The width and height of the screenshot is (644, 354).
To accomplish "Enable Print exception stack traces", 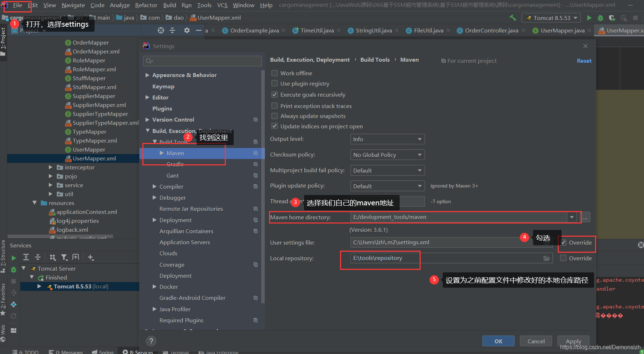I will pyautogui.click(x=275, y=106).
